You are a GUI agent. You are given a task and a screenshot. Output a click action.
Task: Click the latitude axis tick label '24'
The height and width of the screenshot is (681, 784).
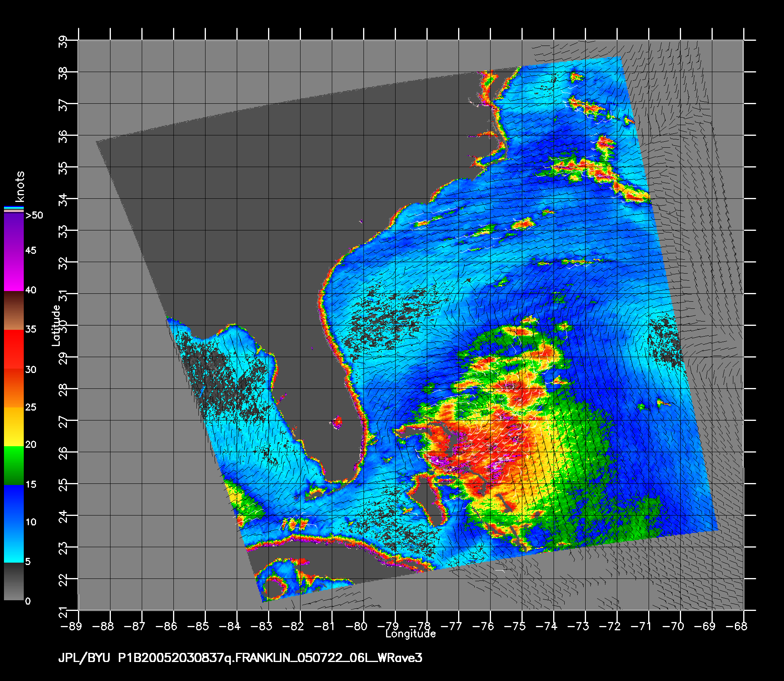click(63, 517)
